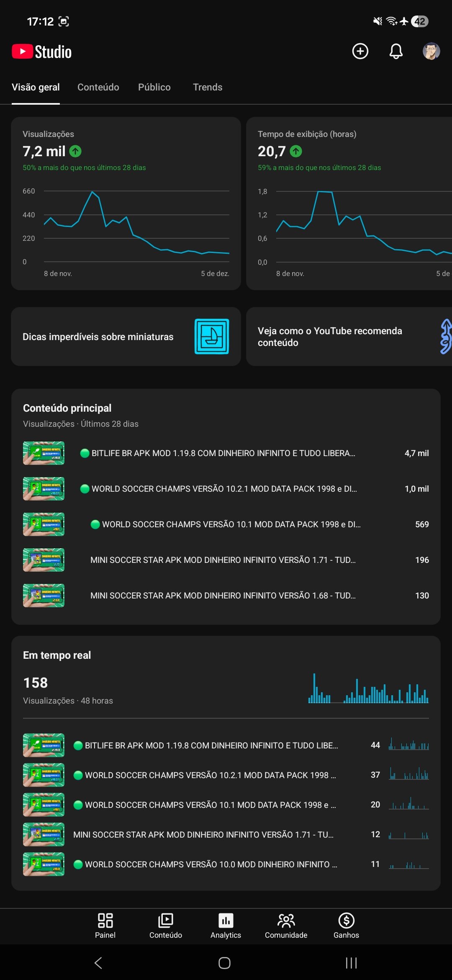Open MINI SOCCER STAR versão 1.68 row
The width and height of the screenshot is (452, 980).
(226, 596)
